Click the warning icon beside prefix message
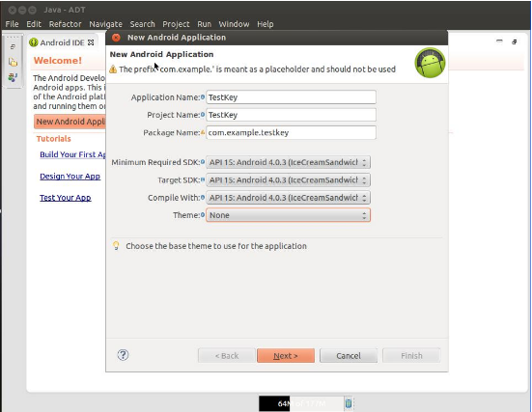The height and width of the screenshot is (412, 532). (113, 69)
